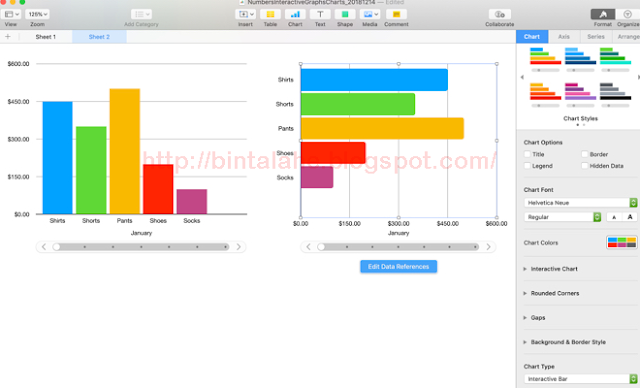Click the right chart's slider handle
Viewport: 640px width, 388px height.
pos(321,247)
